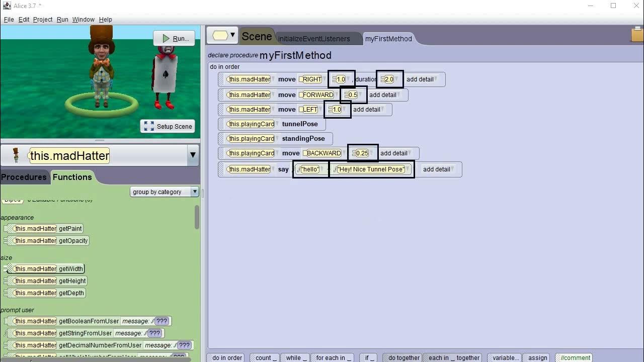The image size is (644, 362).
Task: Open the "hello" string dropdown
Action: 310,169
